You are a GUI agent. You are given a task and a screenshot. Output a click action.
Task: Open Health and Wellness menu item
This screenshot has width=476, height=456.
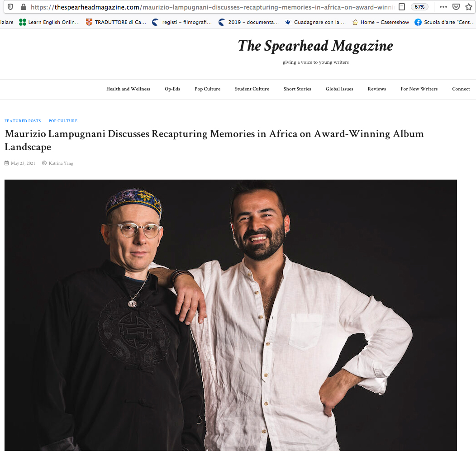coord(128,89)
